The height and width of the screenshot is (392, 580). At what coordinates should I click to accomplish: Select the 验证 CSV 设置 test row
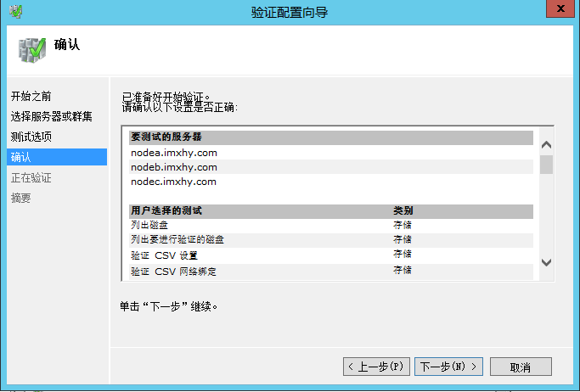tap(331, 255)
